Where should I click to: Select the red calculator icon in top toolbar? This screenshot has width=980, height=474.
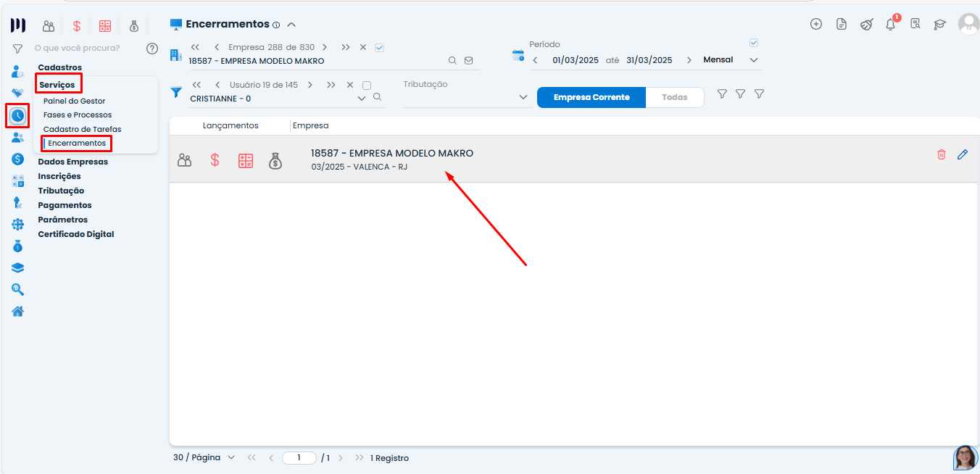(105, 25)
